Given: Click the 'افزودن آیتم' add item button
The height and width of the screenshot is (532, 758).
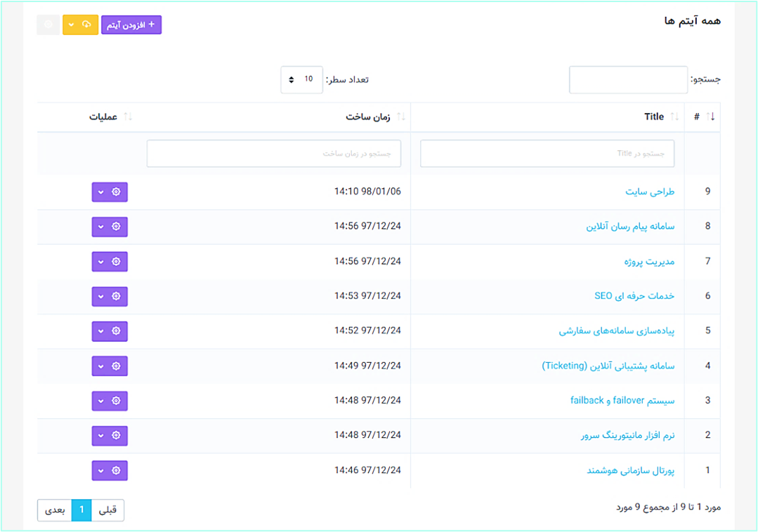Looking at the screenshot, I should coord(131,25).
